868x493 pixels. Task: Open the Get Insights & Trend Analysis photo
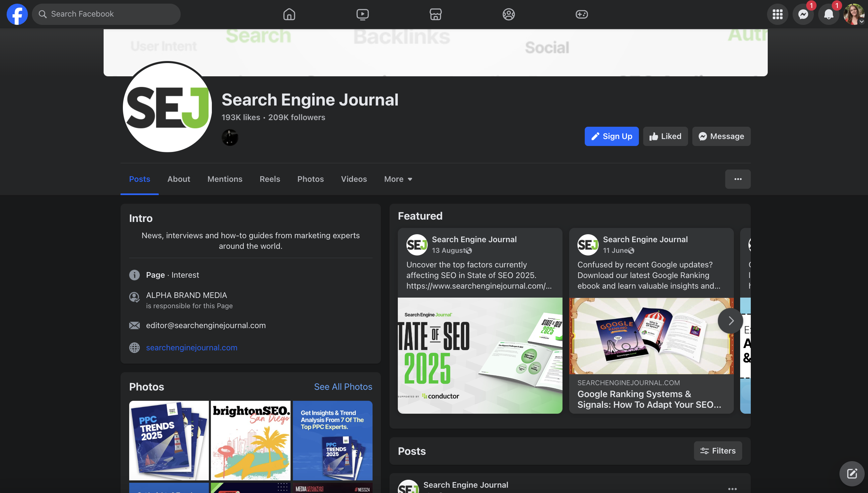[x=332, y=441]
